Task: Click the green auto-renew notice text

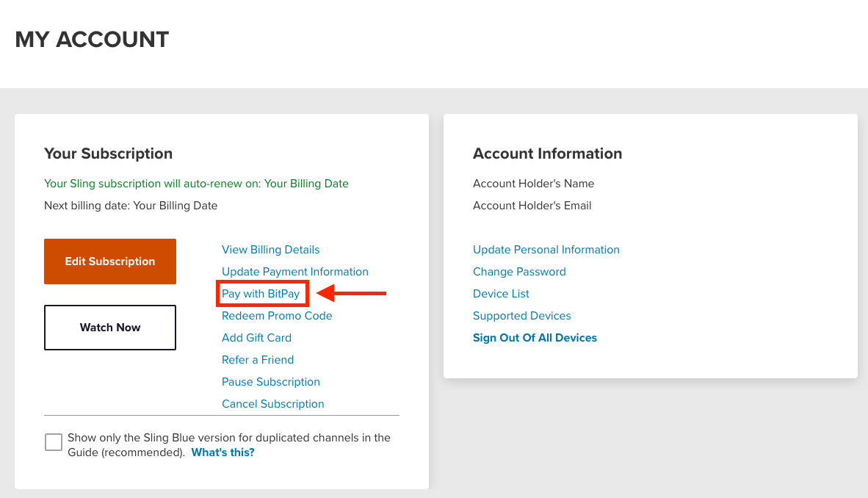Action: click(197, 184)
